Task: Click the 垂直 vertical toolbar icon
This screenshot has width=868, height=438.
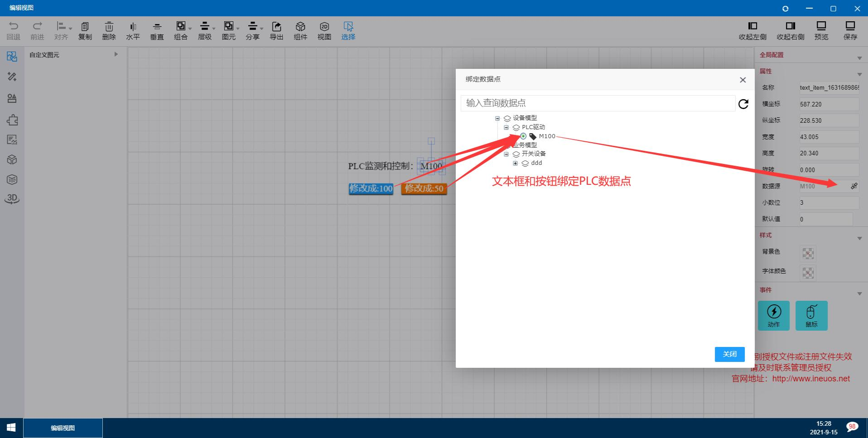Action: click(157, 31)
